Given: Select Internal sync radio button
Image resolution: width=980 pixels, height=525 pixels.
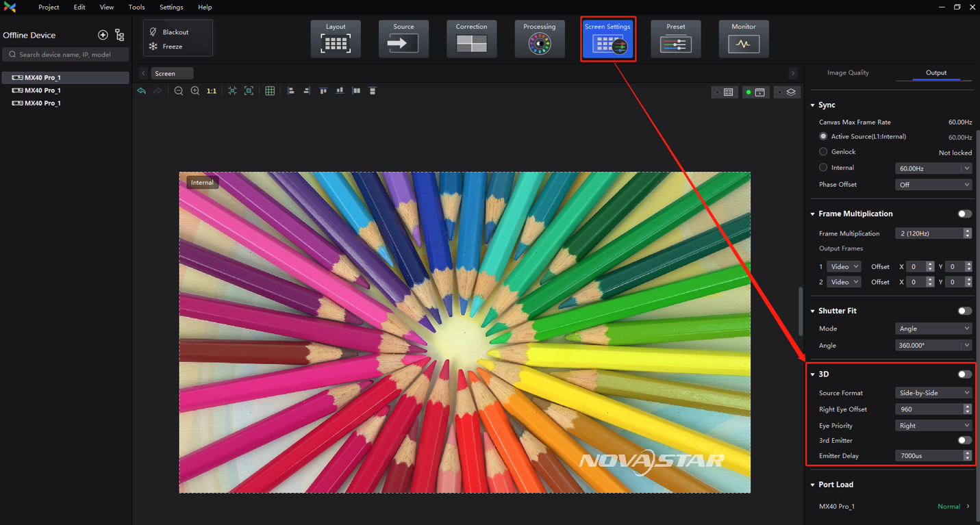Looking at the screenshot, I should tap(823, 168).
